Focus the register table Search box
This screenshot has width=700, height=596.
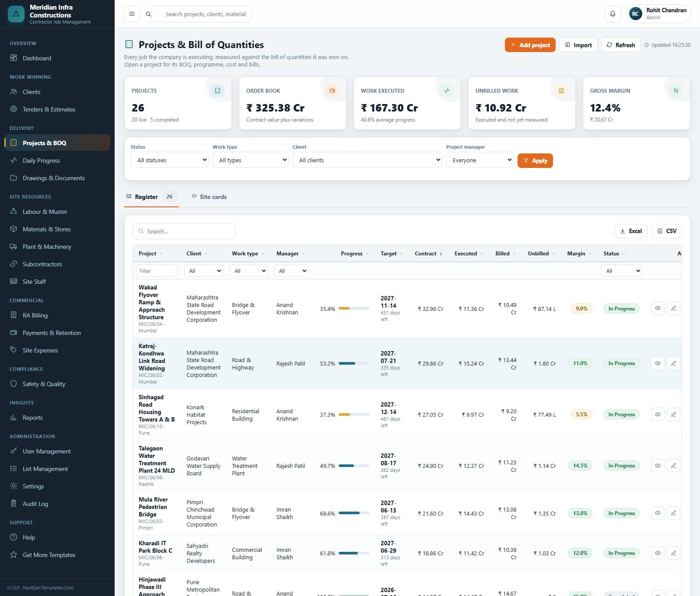coord(184,231)
